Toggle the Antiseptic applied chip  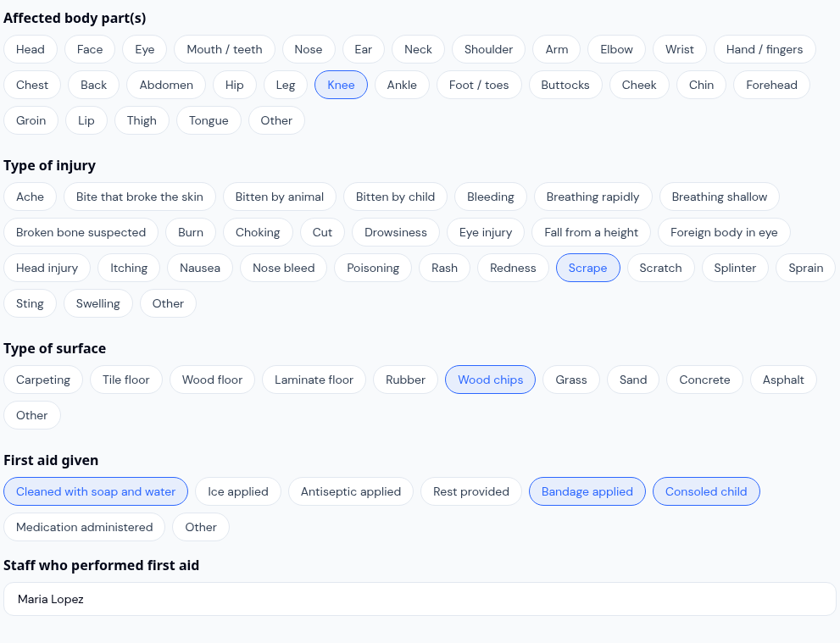[x=351, y=491]
